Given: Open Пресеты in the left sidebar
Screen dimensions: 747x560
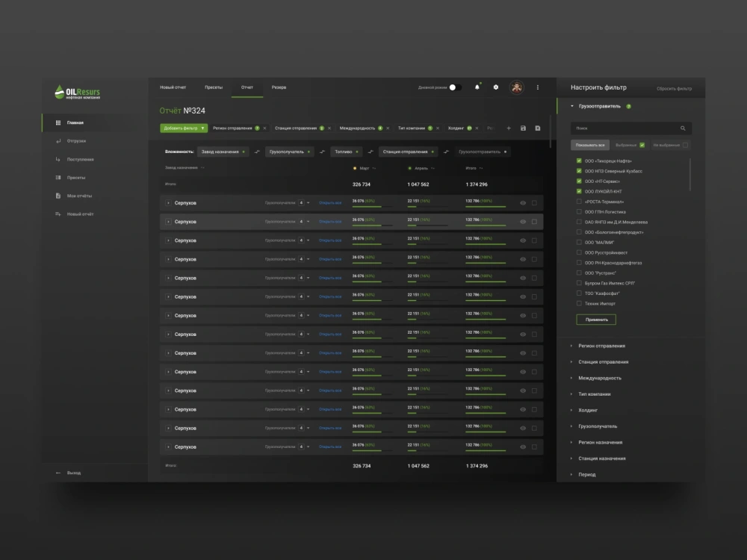Looking at the screenshot, I should (76, 178).
